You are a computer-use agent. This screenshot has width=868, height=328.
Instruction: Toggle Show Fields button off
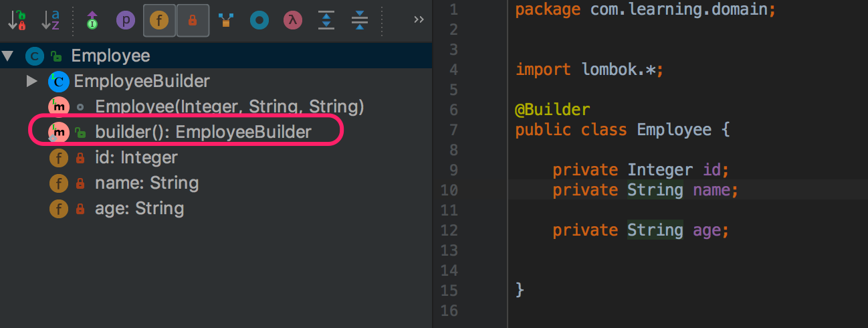pyautogui.click(x=159, y=20)
